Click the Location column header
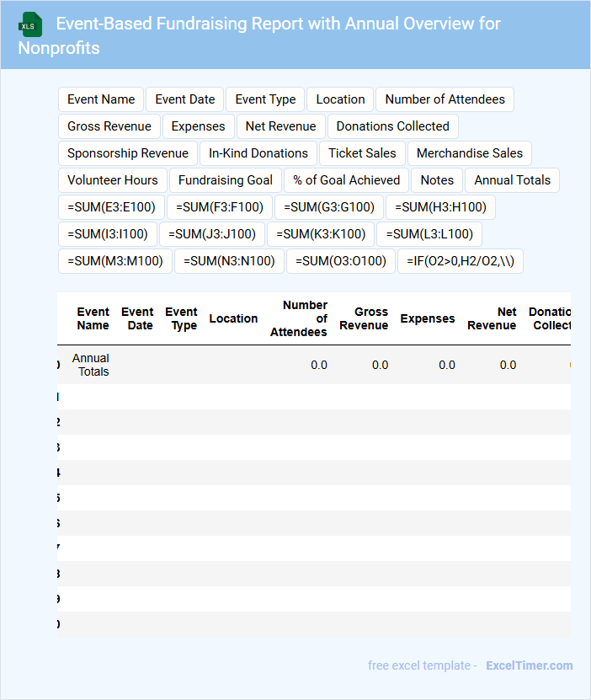Image resolution: width=591 pixels, height=700 pixels. coord(233,318)
